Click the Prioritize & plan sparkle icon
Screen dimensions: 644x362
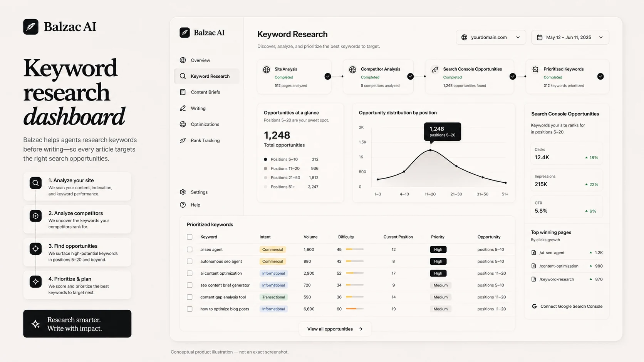click(36, 282)
